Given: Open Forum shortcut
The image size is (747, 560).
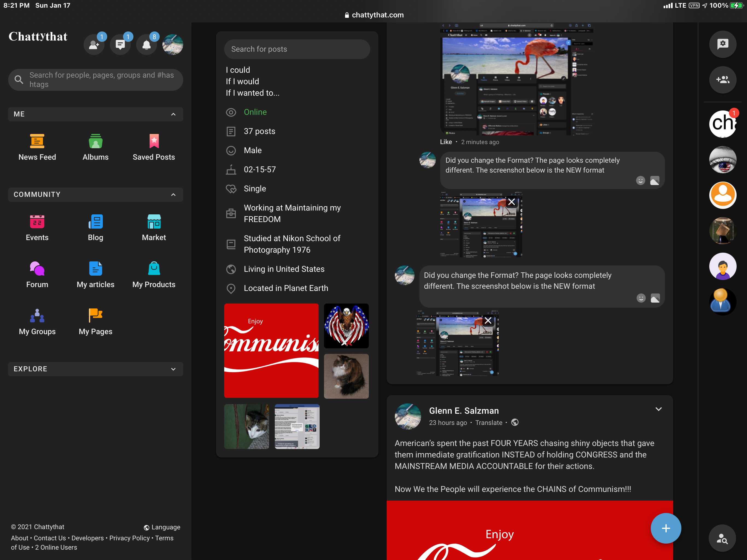Looking at the screenshot, I should click(x=37, y=275).
